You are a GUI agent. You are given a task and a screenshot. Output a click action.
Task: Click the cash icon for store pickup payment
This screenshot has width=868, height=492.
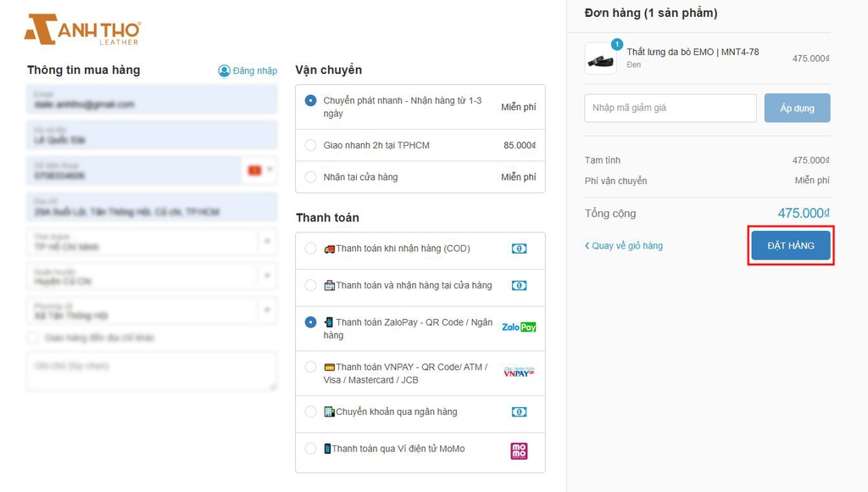pos(519,285)
